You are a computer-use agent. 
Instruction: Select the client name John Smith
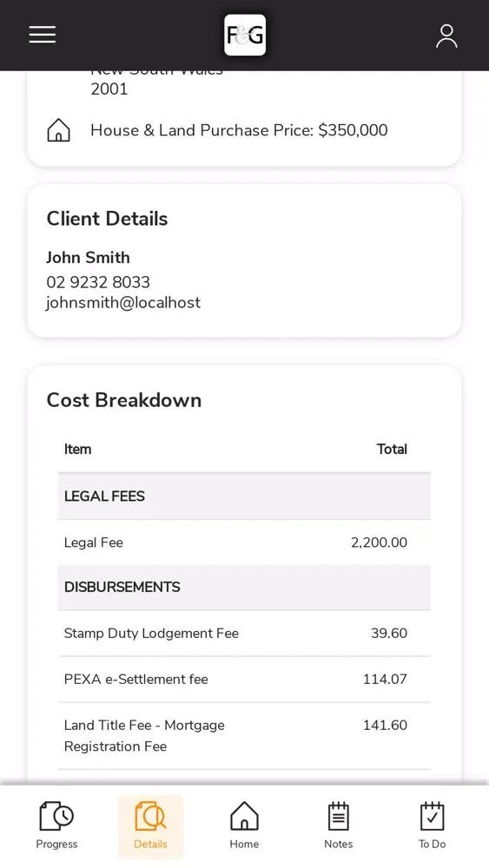click(88, 258)
